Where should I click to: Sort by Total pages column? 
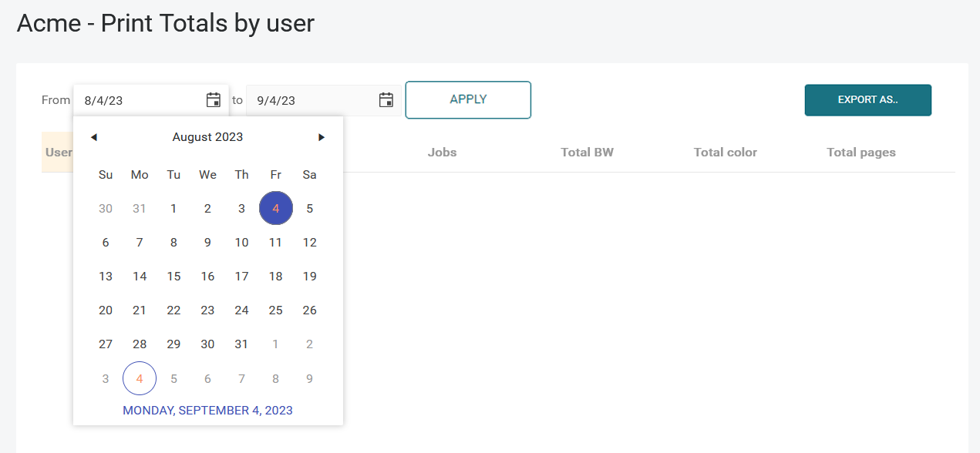click(860, 153)
